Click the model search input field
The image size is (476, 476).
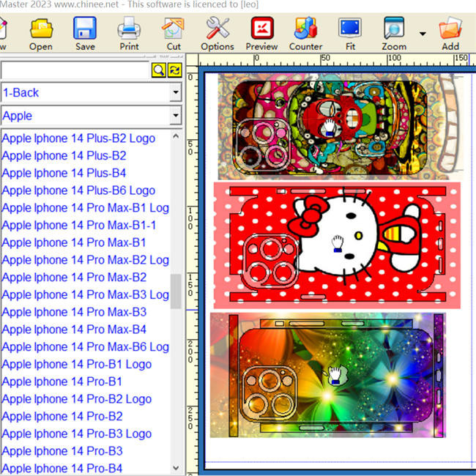click(x=75, y=70)
